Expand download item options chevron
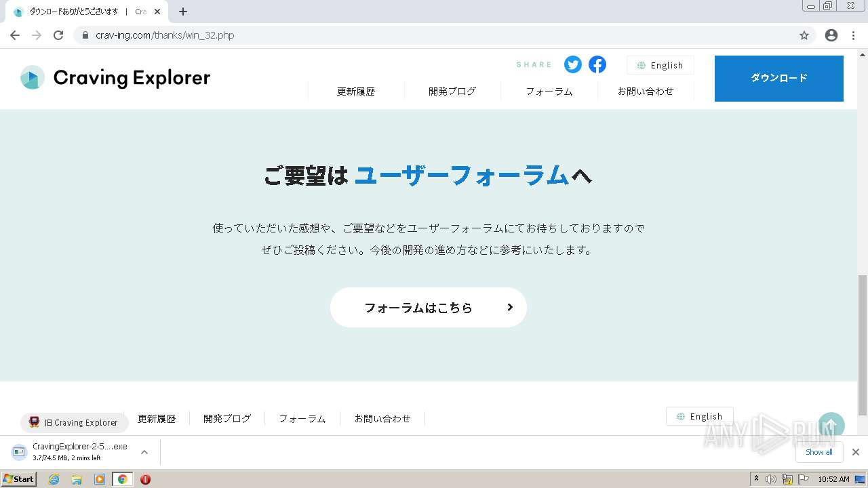Viewport: 868px width, 488px height. [144, 452]
